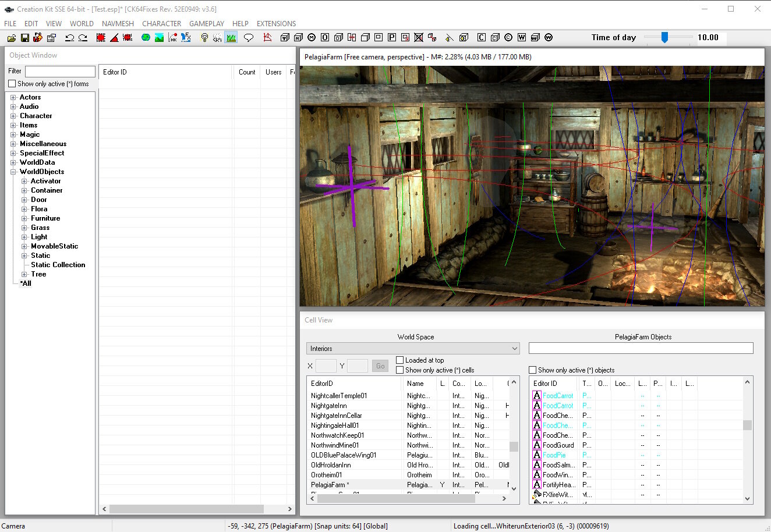
Task: Redo the action via toolbar arrow
Action: 83,38
